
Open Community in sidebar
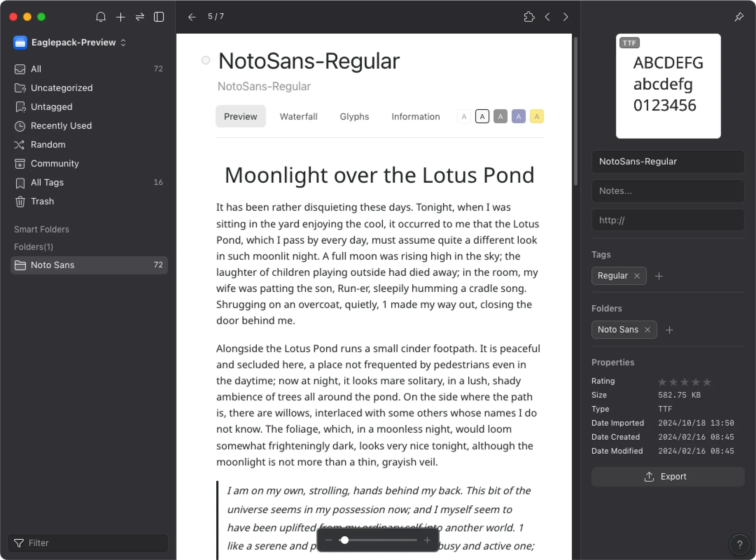89,164
